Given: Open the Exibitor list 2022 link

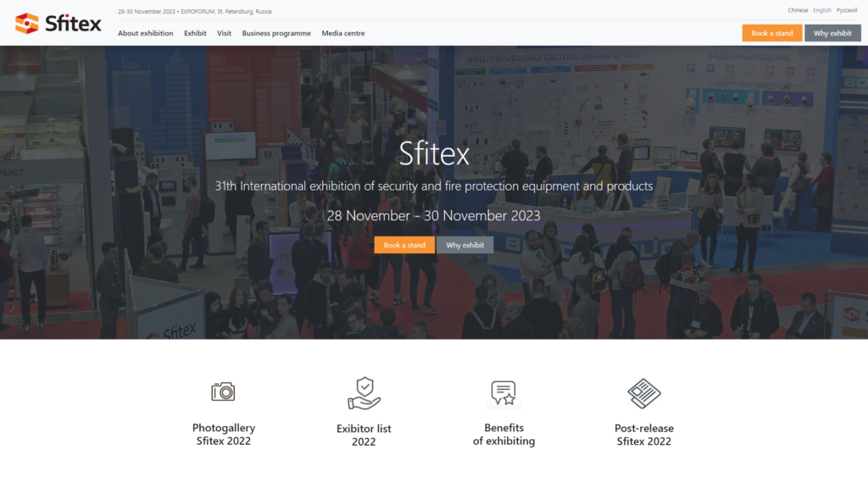Looking at the screenshot, I should [x=364, y=435].
